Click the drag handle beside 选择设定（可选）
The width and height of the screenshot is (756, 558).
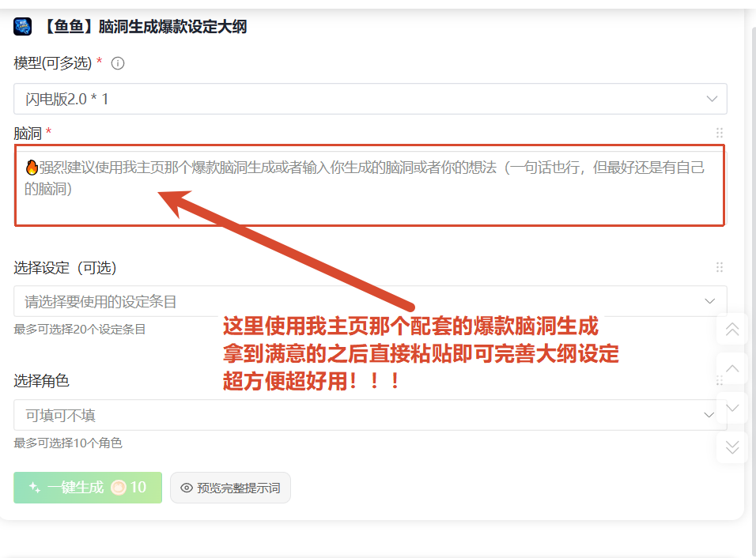pyautogui.click(x=720, y=267)
